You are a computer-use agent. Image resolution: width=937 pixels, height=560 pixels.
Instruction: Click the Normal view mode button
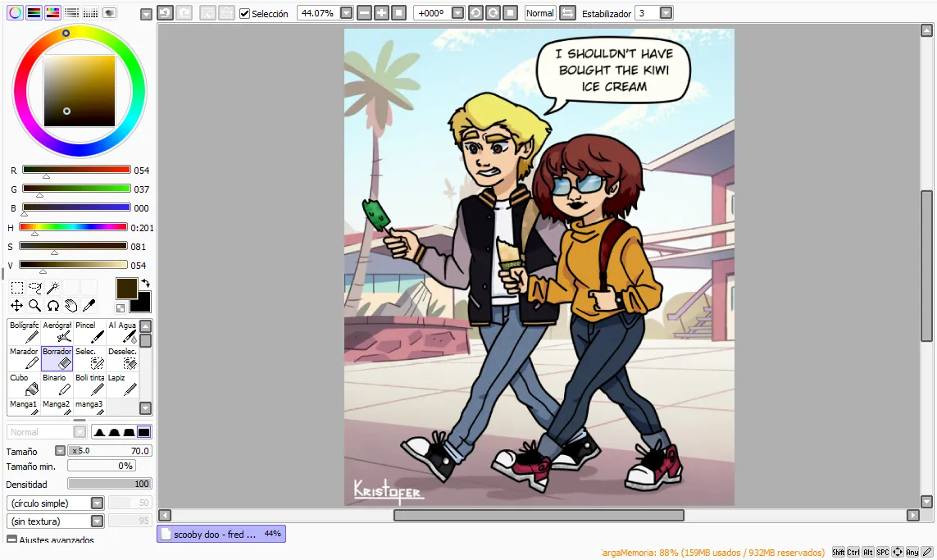[540, 13]
